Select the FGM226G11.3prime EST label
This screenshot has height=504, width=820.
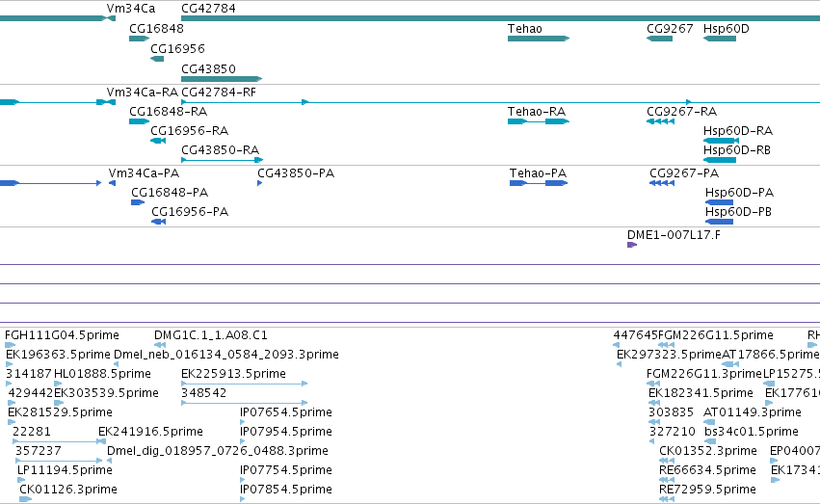point(704,374)
